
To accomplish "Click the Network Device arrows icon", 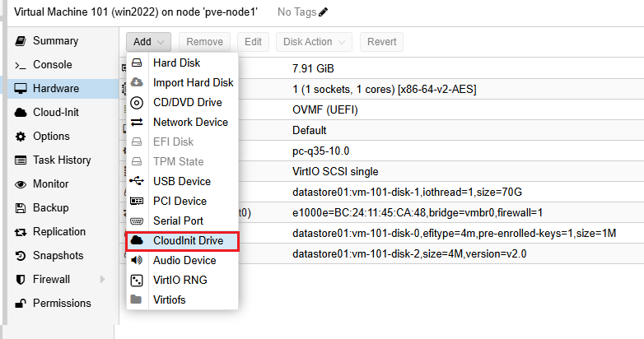I will click(138, 122).
